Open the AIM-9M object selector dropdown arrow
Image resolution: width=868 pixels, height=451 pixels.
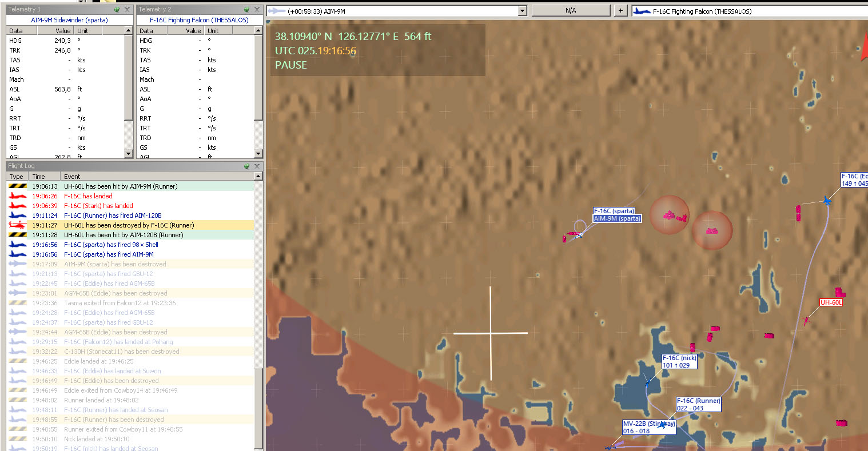[x=522, y=11]
